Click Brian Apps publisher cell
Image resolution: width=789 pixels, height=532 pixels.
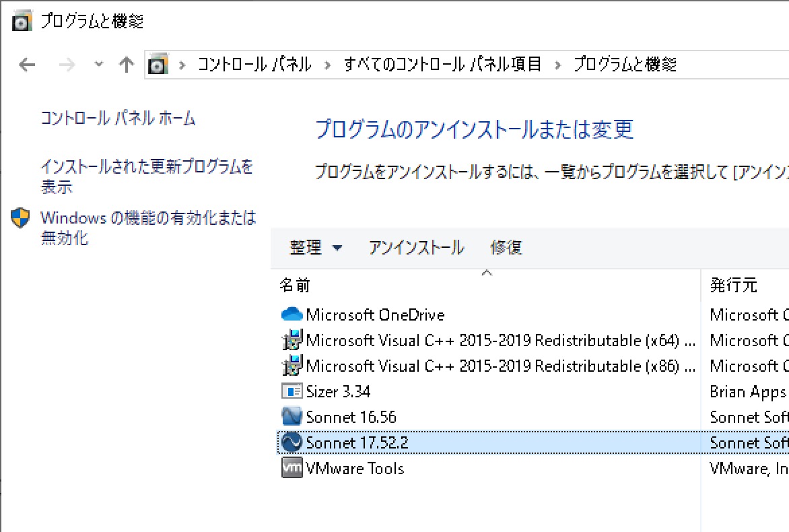tap(749, 391)
